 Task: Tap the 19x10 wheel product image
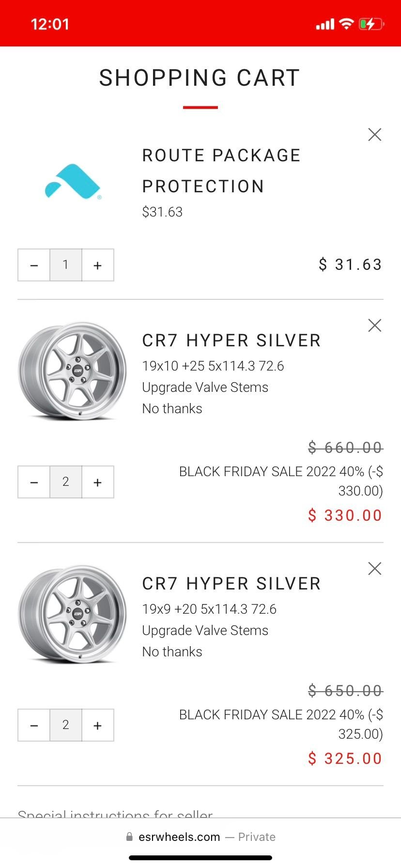coord(73,371)
